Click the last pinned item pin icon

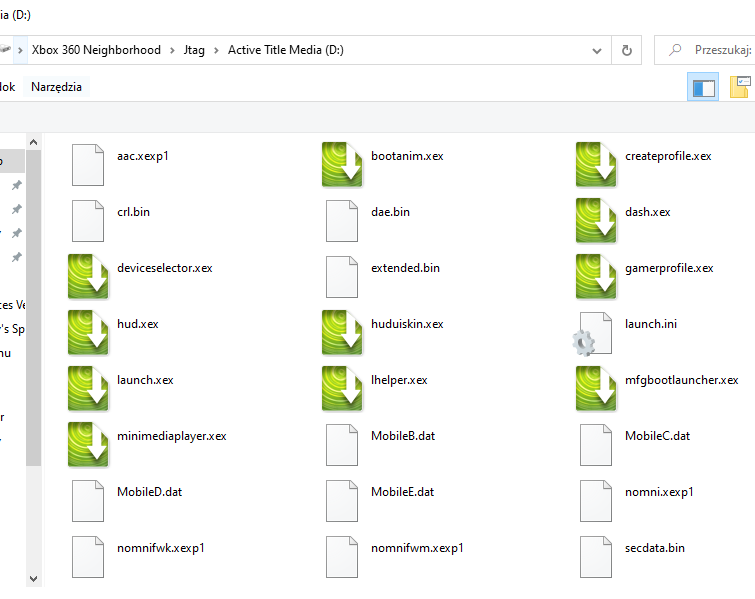17,257
